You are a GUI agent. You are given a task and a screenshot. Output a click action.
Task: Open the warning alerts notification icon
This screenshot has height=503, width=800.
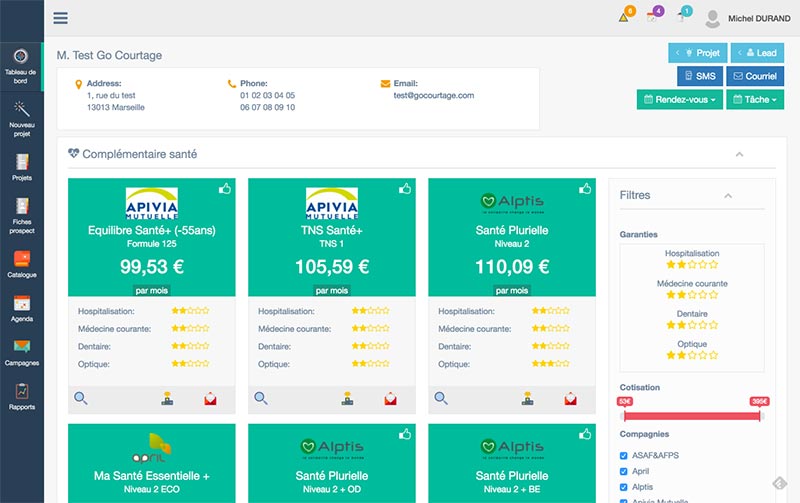(x=624, y=17)
